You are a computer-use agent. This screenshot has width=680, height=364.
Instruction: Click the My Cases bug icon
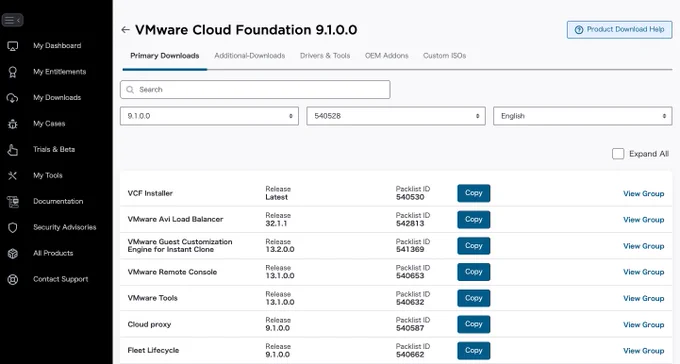click(x=13, y=124)
